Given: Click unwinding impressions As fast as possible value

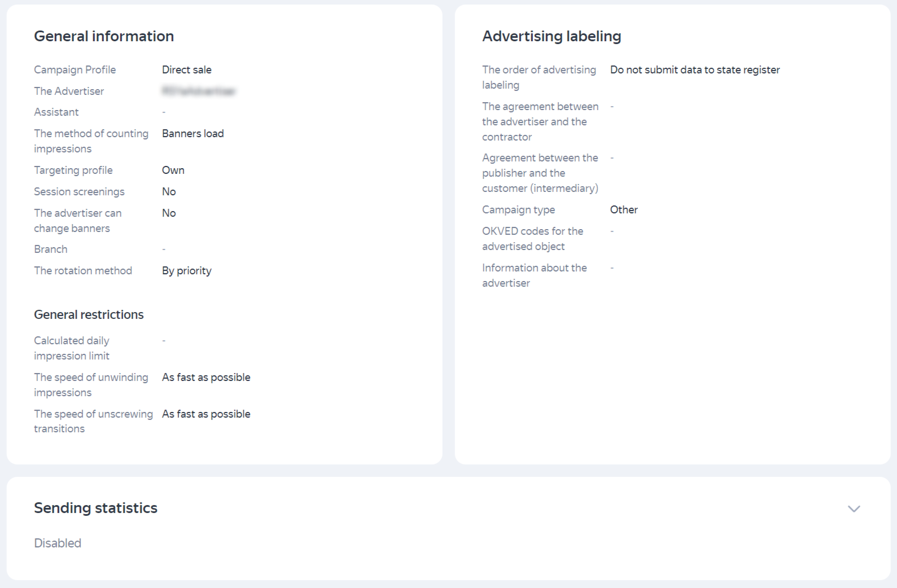Looking at the screenshot, I should click(x=205, y=378).
